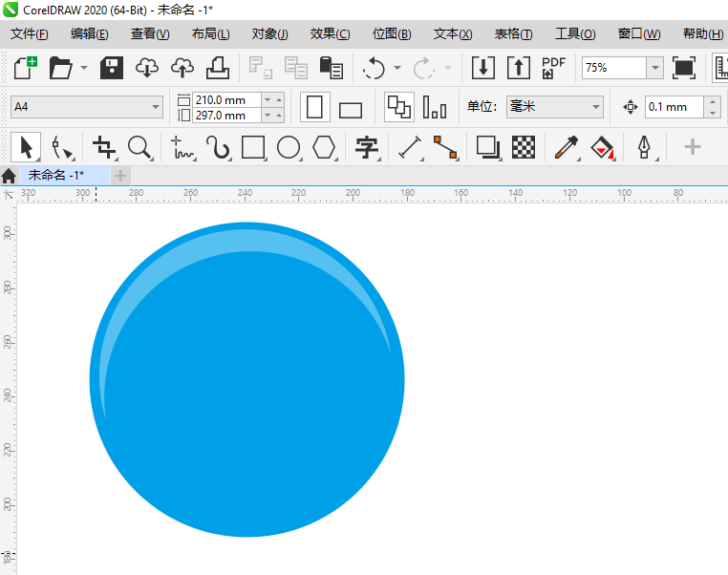
Task: Select the Pick tool arrow
Action: click(26, 147)
